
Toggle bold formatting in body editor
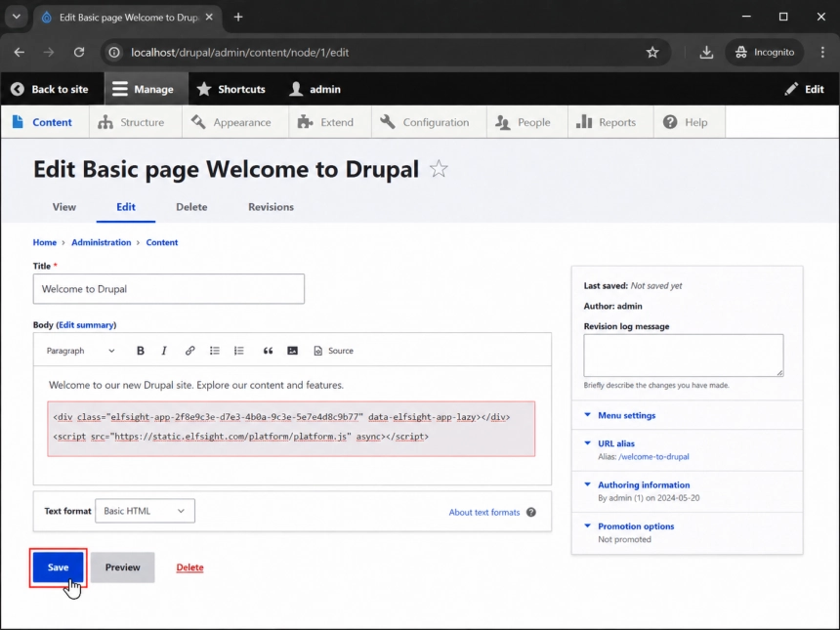tap(141, 351)
